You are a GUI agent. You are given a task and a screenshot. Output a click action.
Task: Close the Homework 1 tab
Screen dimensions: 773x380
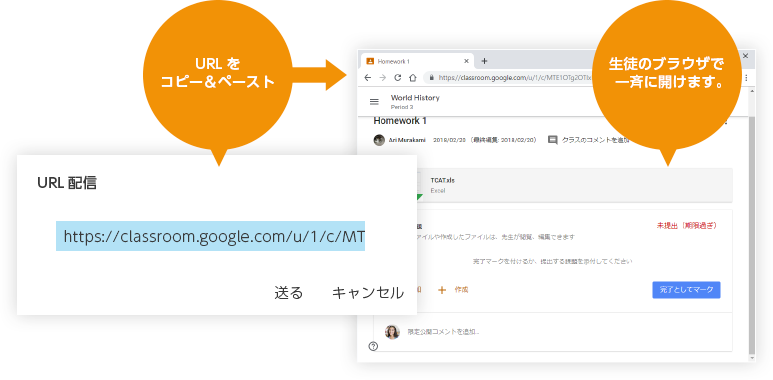pyautogui.click(x=466, y=61)
